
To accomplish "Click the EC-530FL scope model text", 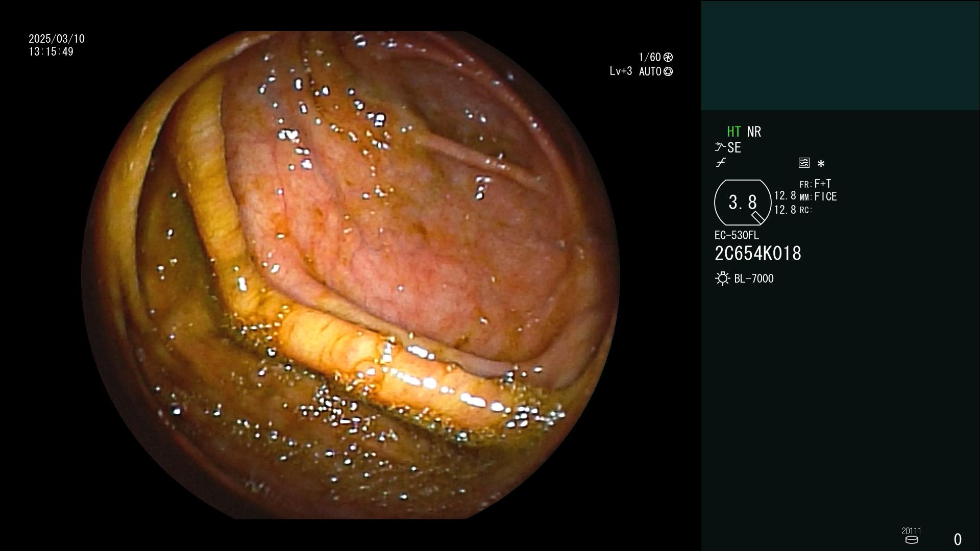I will pyautogui.click(x=737, y=235).
